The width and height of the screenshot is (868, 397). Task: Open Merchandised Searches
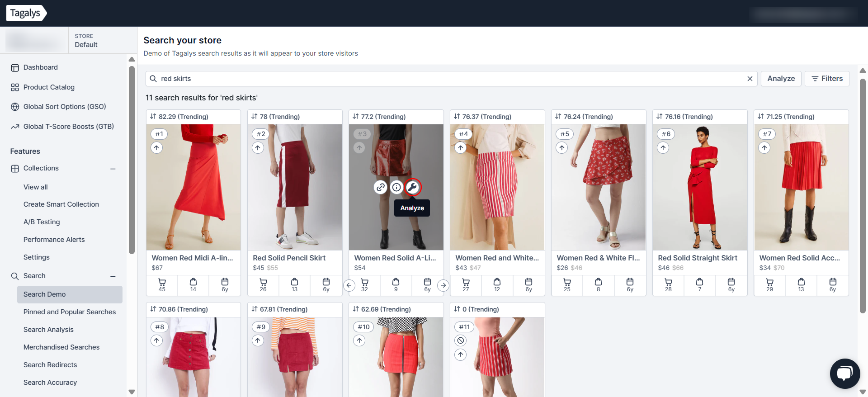(61, 347)
